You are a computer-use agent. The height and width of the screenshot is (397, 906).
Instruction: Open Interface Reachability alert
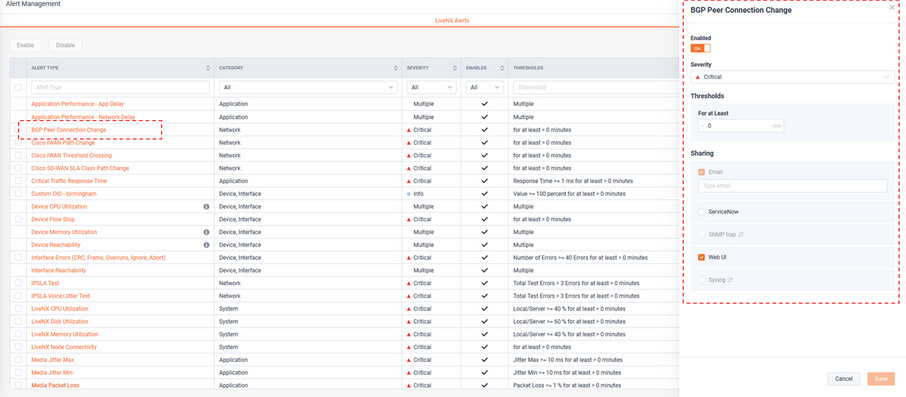point(58,270)
